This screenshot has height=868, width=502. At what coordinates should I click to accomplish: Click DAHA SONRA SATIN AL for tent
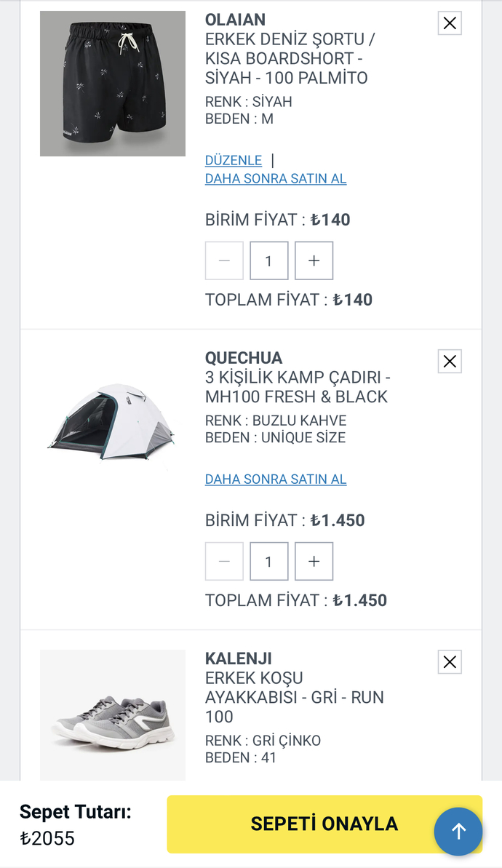point(276,479)
